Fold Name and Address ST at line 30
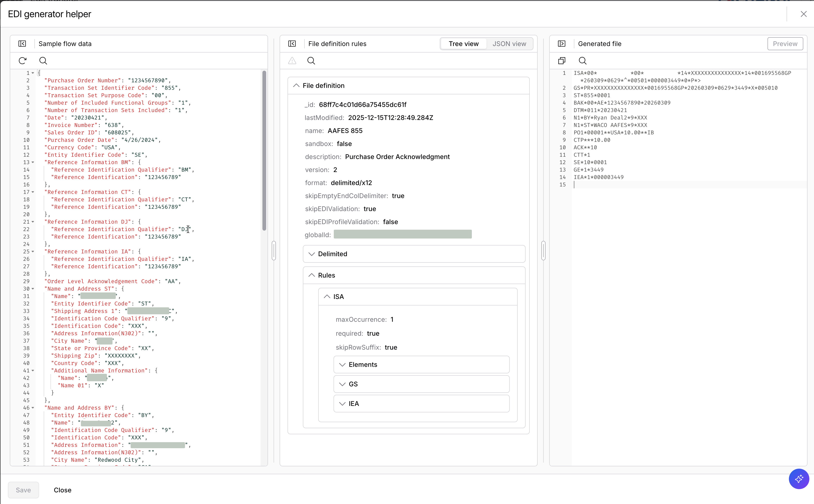Screen dimensions: 814x504 pos(33,289)
